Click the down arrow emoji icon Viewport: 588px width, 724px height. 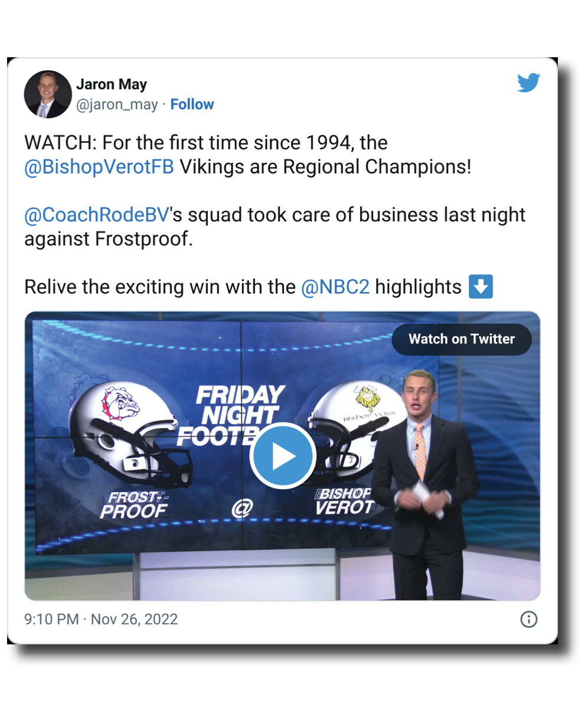click(x=480, y=287)
